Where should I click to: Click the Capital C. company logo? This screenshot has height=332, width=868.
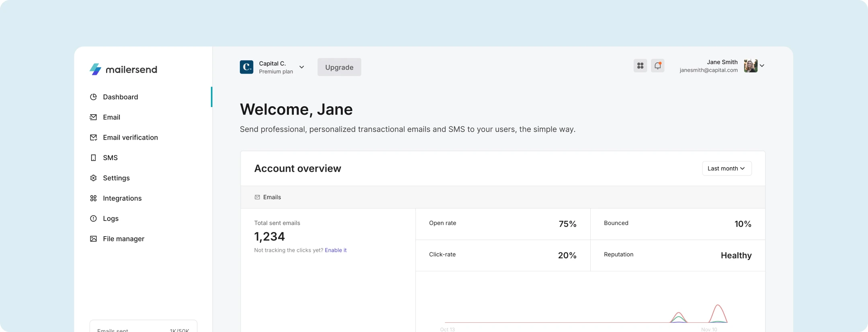246,67
